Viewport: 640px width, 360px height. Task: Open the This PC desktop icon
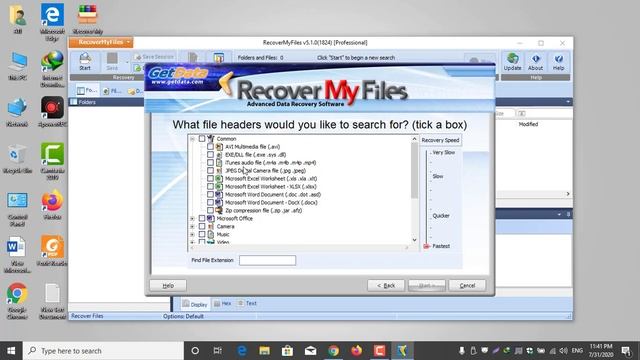[17, 66]
